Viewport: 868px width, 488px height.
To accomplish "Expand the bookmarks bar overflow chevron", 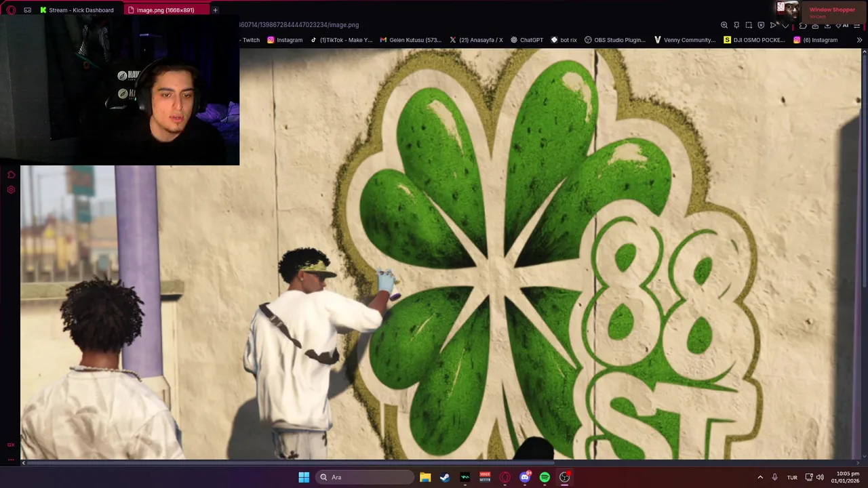I will click(x=859, y=40).
